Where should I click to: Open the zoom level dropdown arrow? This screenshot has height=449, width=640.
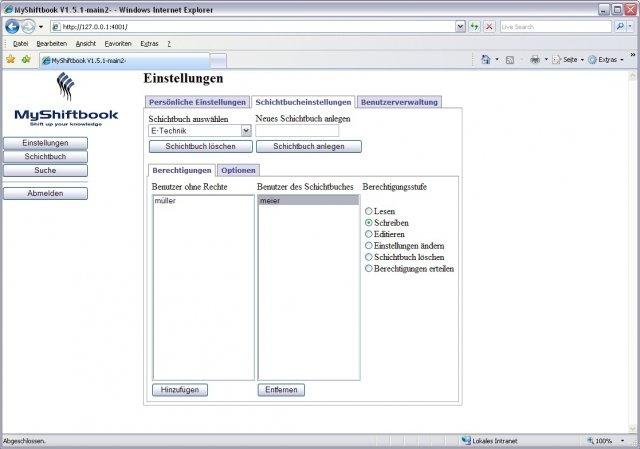coord(622,441)
